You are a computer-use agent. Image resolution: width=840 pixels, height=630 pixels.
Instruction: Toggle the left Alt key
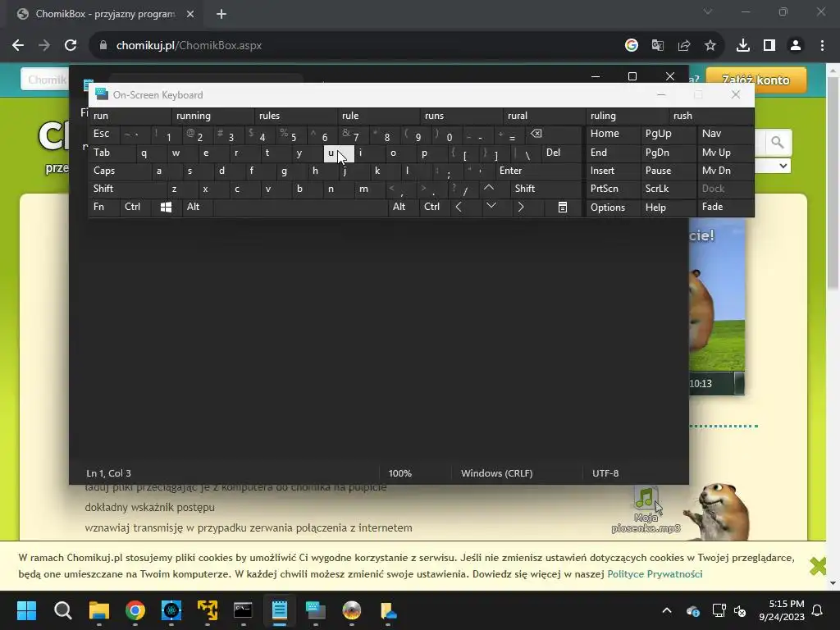198,208
